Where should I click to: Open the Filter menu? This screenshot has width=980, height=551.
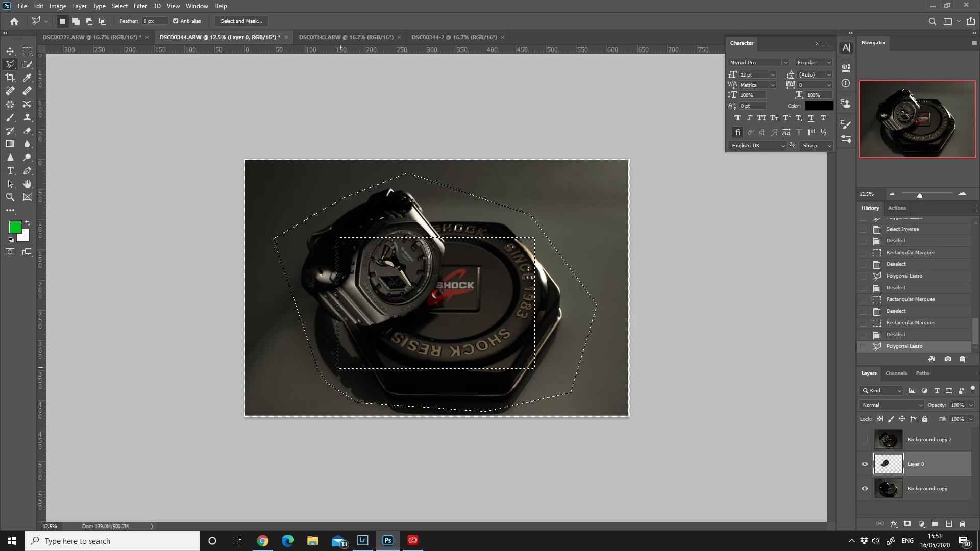(140, 6)
